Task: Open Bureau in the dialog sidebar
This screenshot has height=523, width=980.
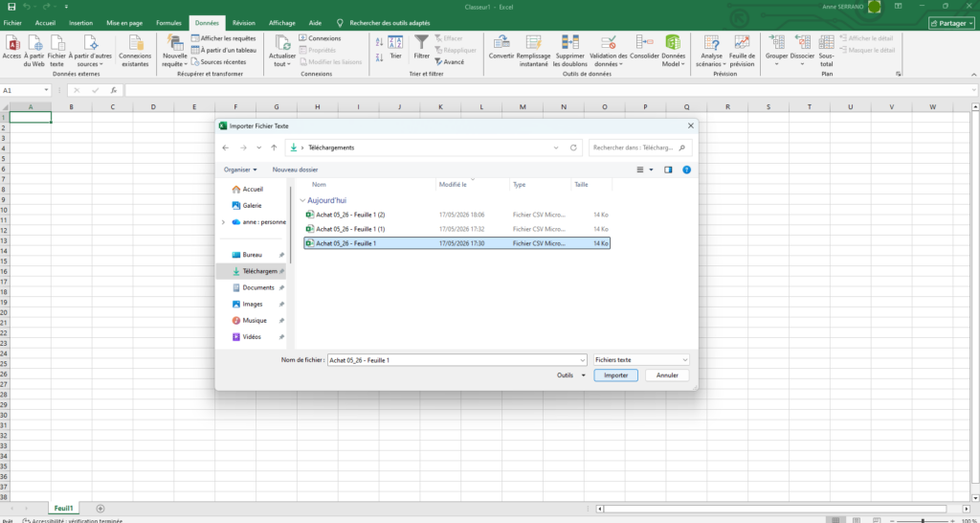Action: (252, 255)
